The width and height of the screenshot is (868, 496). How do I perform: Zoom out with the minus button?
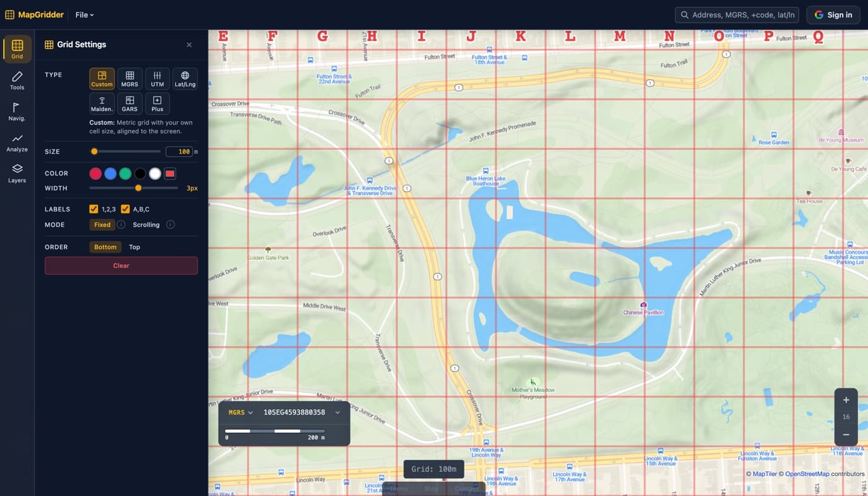point(846,435)
